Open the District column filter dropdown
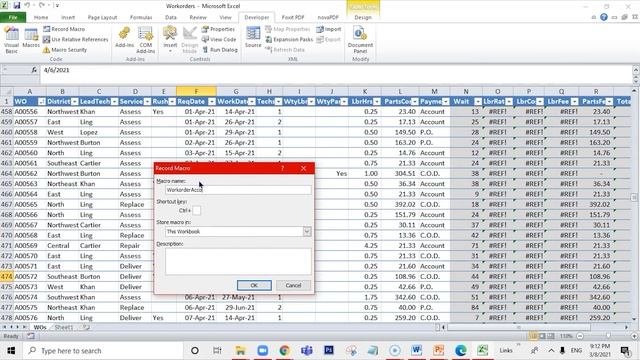The width and height of the screenshot is (640, 360). (x=74, y=102)
